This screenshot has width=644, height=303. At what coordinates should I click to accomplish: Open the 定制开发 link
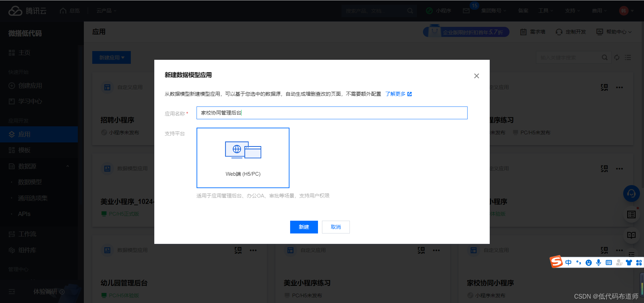571,32
